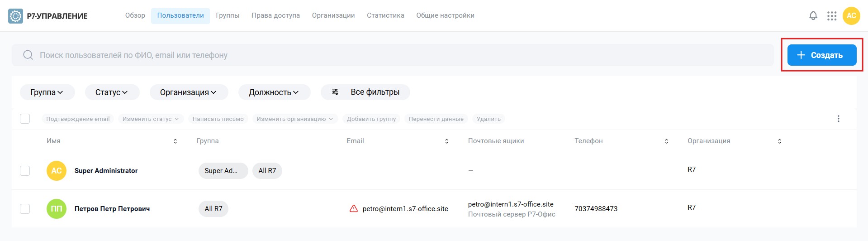Screen dimensions: 868x241
Task: Click the Super Ad… group tag
Action: [223, 171]
